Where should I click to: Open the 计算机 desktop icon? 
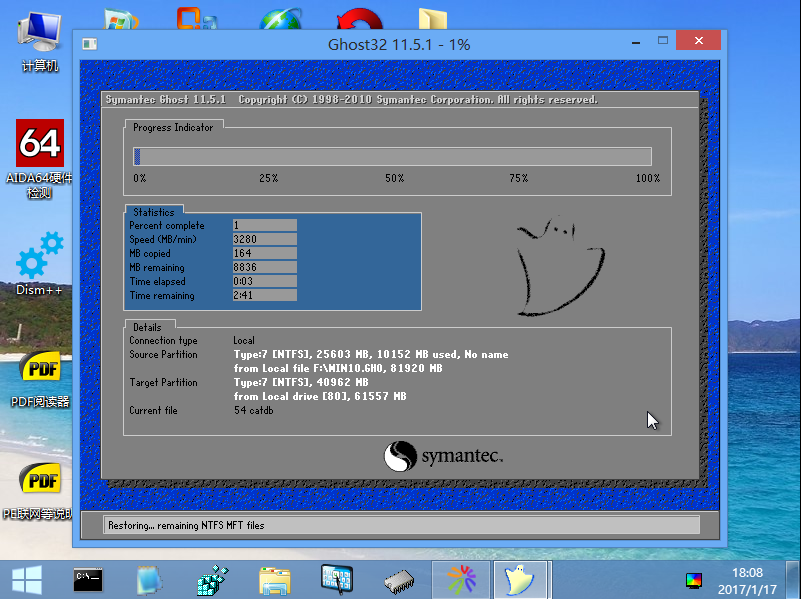click(x=39, y=42)
